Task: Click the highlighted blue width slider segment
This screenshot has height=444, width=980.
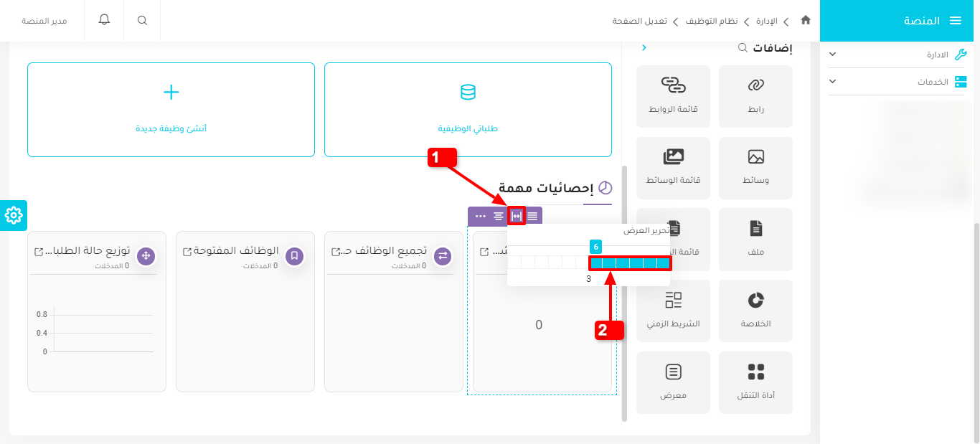Action: click(x=630, y=263)
